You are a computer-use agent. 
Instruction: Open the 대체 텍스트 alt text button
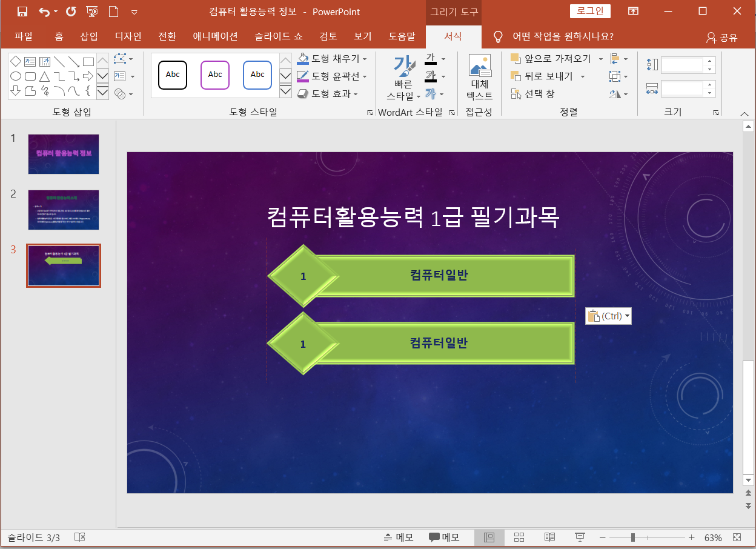tap(480, 78)
